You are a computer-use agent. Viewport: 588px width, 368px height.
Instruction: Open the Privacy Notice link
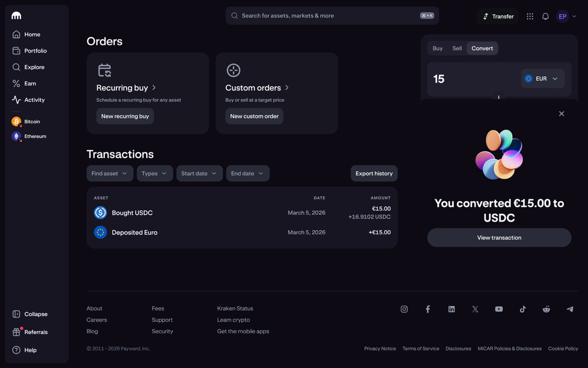pyautogui.click(x=380, y=348)
